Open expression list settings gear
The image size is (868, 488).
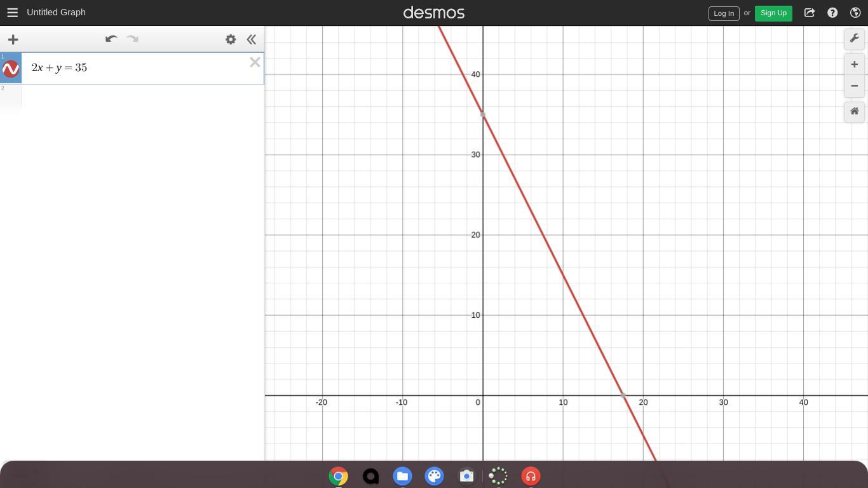[231, 39]
